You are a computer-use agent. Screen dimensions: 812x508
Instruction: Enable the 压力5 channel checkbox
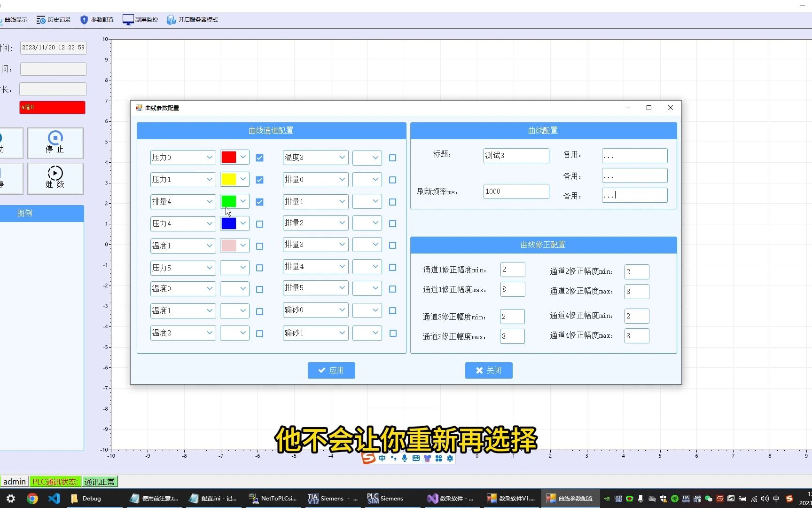pyautogui.click(x=259, y=268)
